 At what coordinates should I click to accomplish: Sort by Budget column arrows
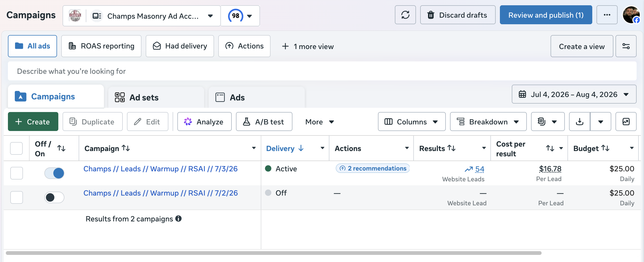click(x=605, y=148)
